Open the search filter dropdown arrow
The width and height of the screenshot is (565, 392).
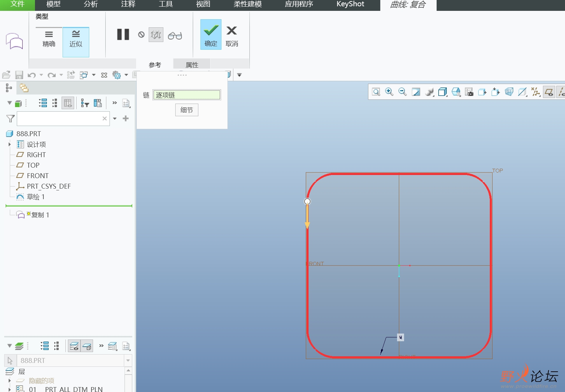pyautogui.click(x=115, y=119)
